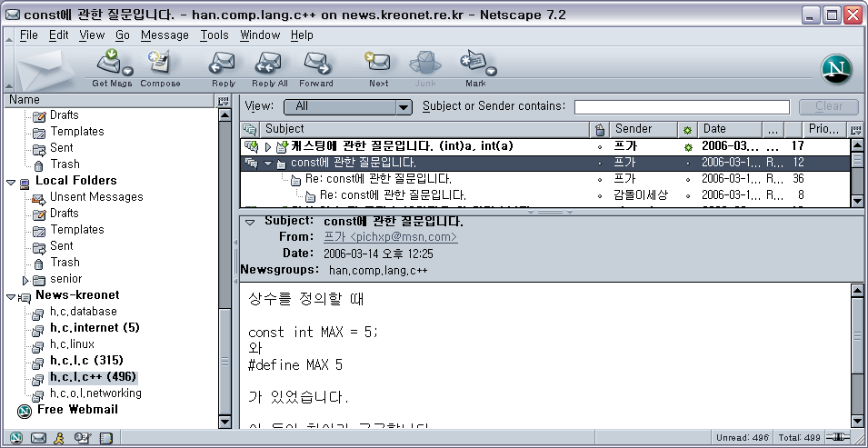Forward the selected message

[316, 69]
